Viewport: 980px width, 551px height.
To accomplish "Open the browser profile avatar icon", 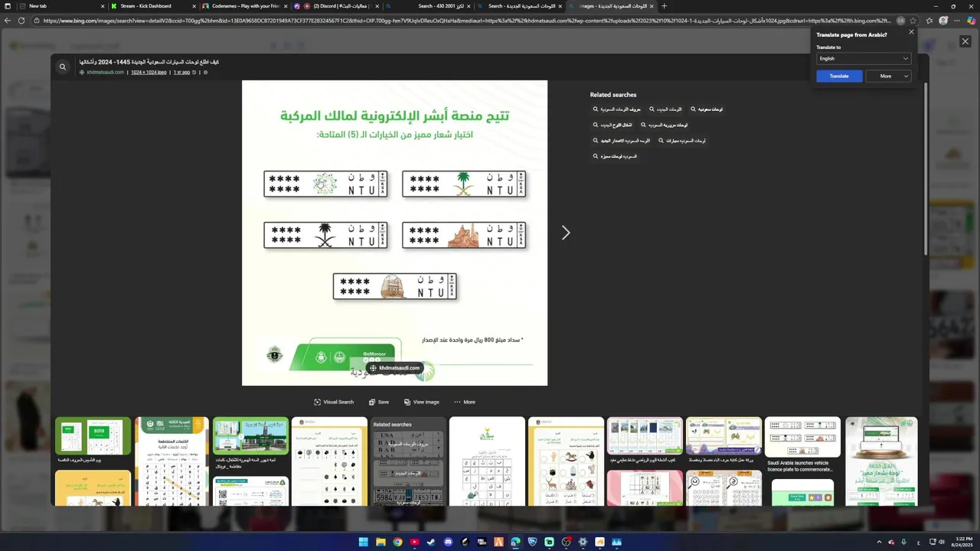I will pos(943,21).
